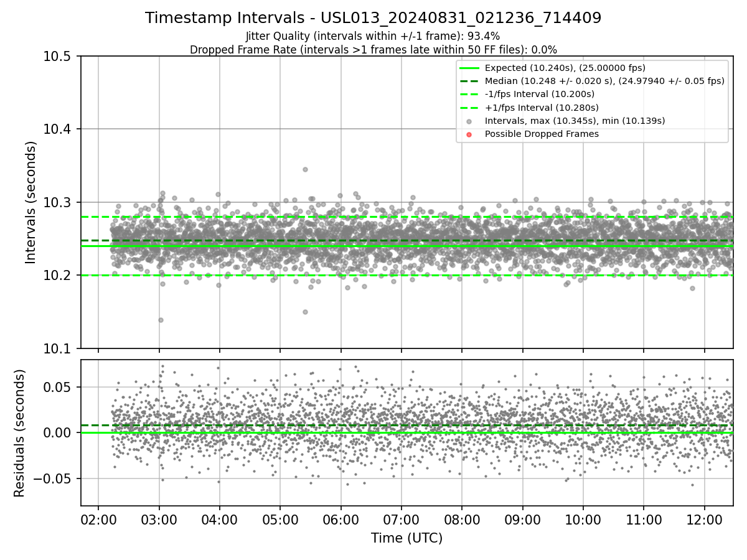Click the 12:00 time tick label

click(x=705, y=519)
